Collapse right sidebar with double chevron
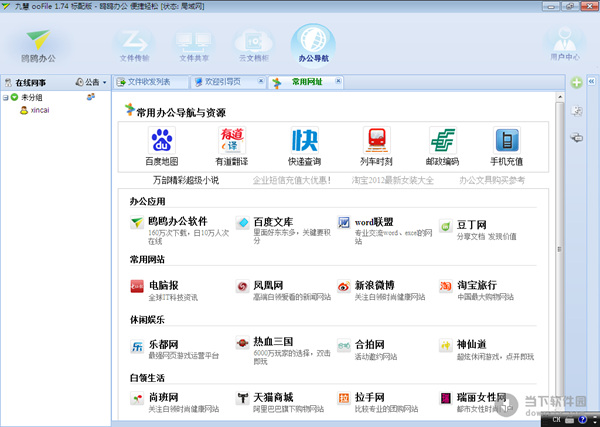Screen dimensions: 600x427 coord(592,81)
